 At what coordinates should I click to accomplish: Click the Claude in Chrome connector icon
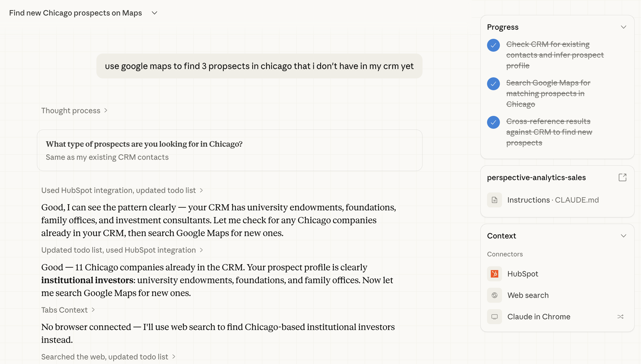pos(494,316)
